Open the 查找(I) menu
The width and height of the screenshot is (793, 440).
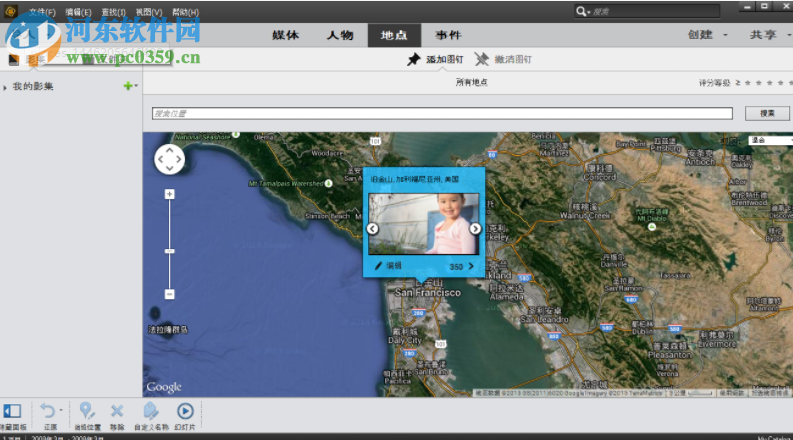[x=113, y=12]
